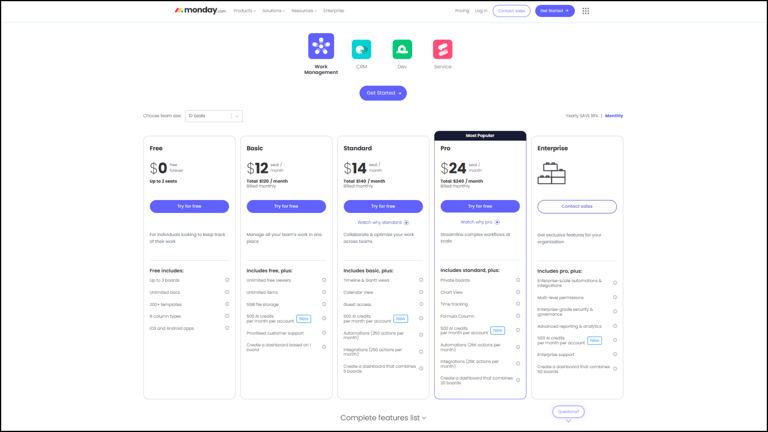768x432 pixels.
Task: Click the $24 Pro plan price
Action: coord(453,168)
